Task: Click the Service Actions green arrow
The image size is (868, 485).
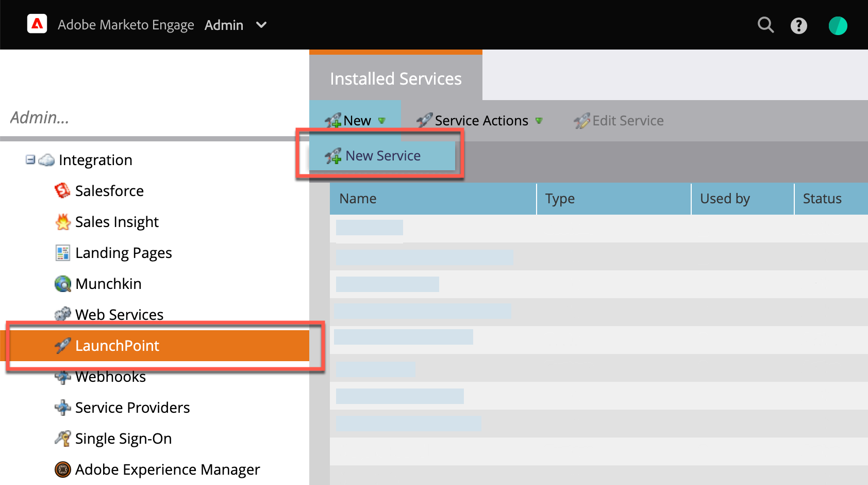Action: [x=539, y=121]
